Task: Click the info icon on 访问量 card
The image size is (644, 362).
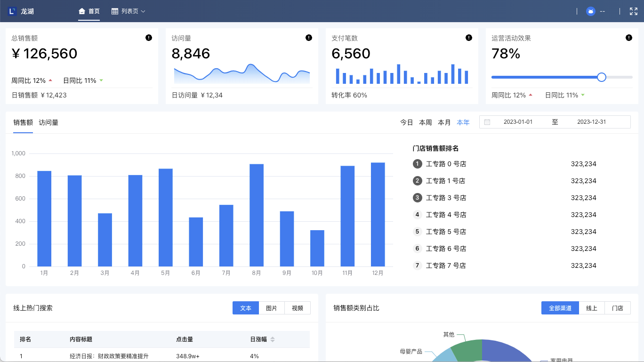Action: pyautogui.click(x=309, y=38)
